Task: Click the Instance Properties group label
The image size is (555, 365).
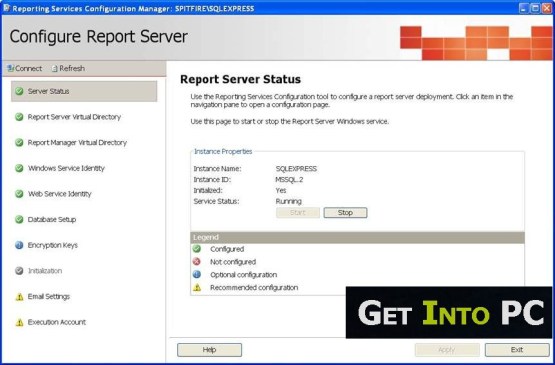Action: (x=223, y=152)
